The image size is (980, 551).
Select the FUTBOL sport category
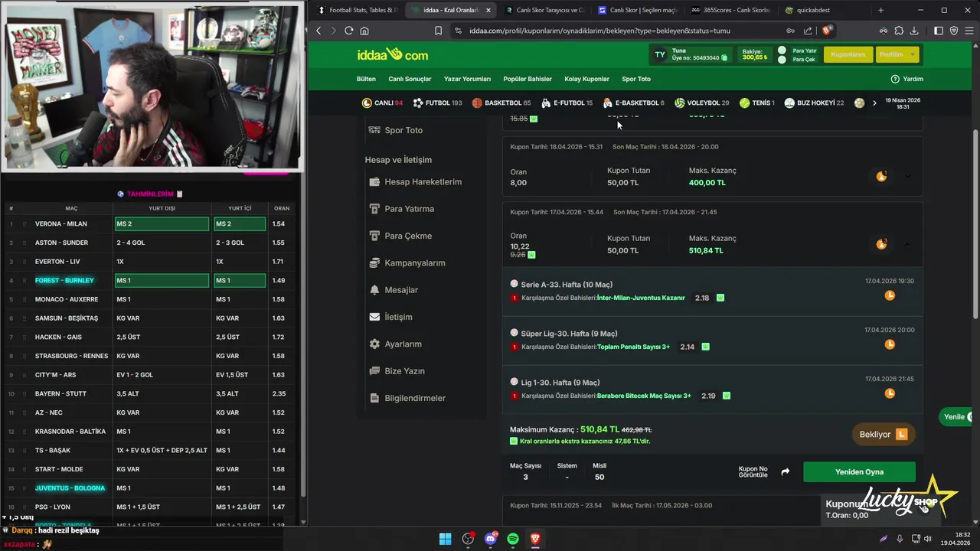437,103
